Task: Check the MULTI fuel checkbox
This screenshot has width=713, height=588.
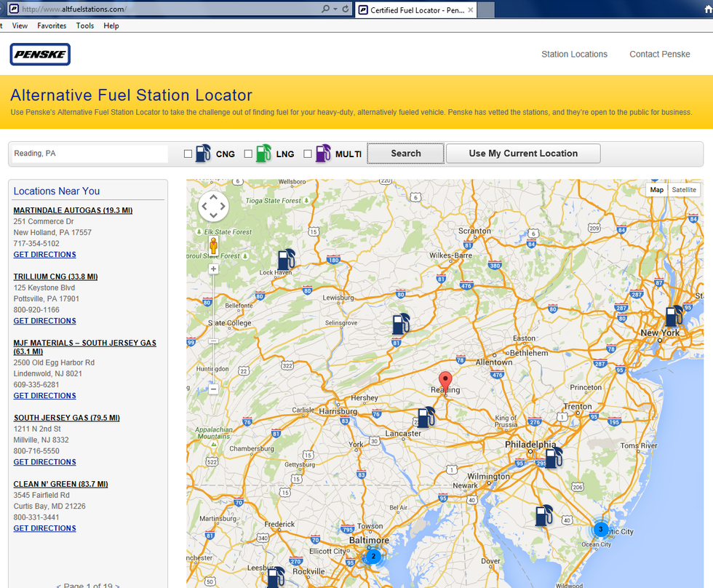Action: 308,154
